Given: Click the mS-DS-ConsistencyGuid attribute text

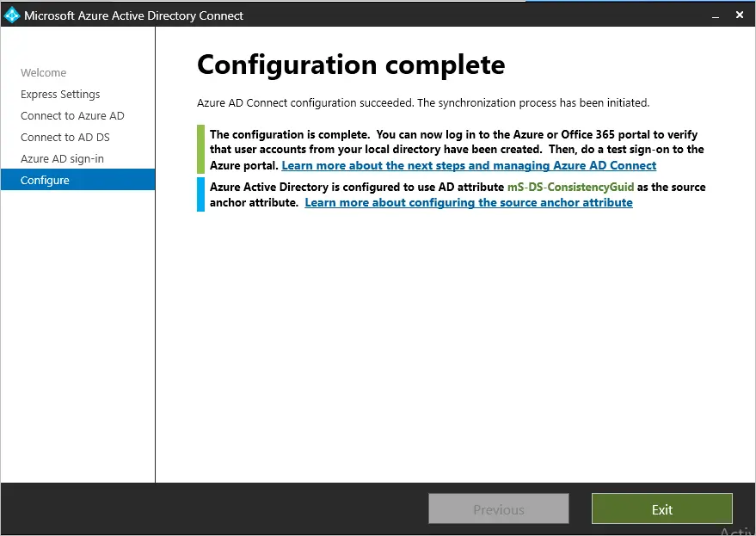Looking at the screenshot, I should coord(570,188).
